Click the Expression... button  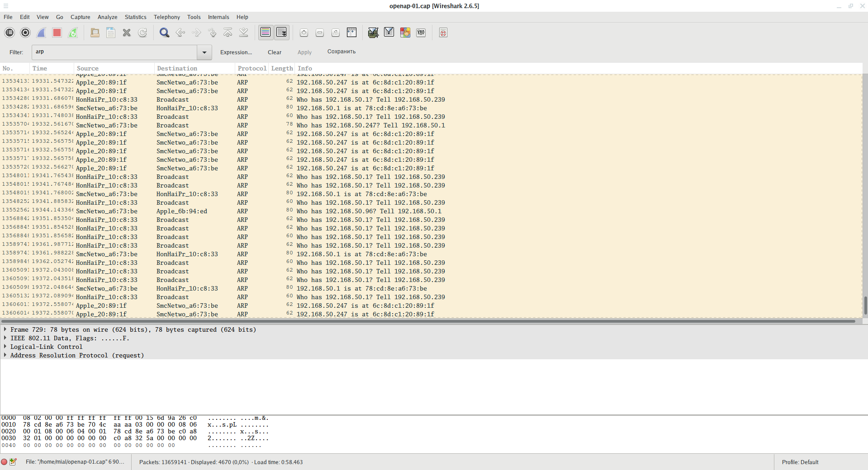(x=236, y=52)
